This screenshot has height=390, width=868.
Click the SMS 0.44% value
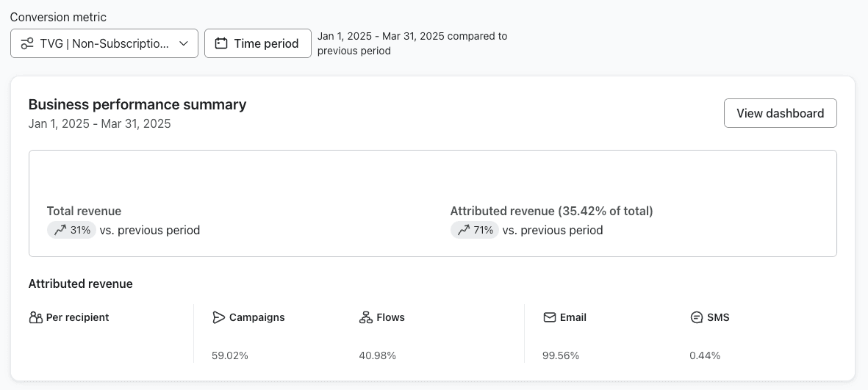pyautogui.click(x=705, y=355)
